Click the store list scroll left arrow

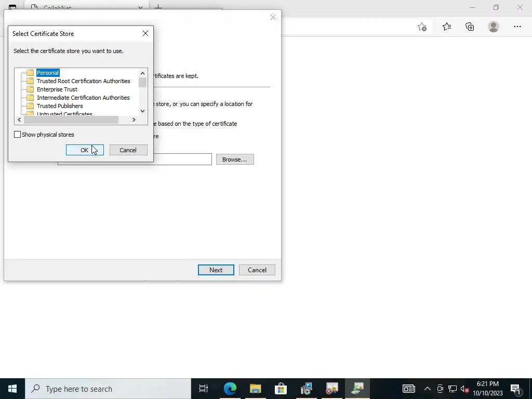[x=19, y=120]
